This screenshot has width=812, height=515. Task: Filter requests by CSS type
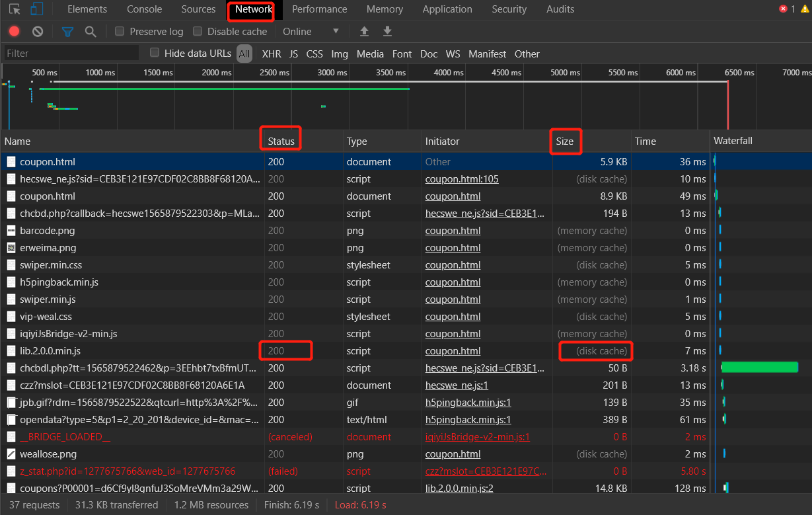314,54
